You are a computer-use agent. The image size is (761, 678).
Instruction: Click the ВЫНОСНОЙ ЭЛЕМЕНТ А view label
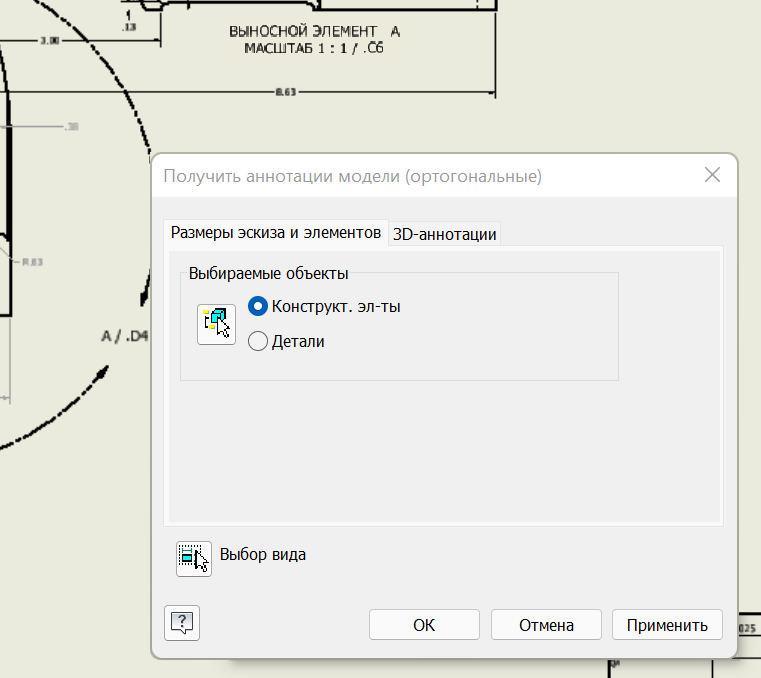[314, 32]
